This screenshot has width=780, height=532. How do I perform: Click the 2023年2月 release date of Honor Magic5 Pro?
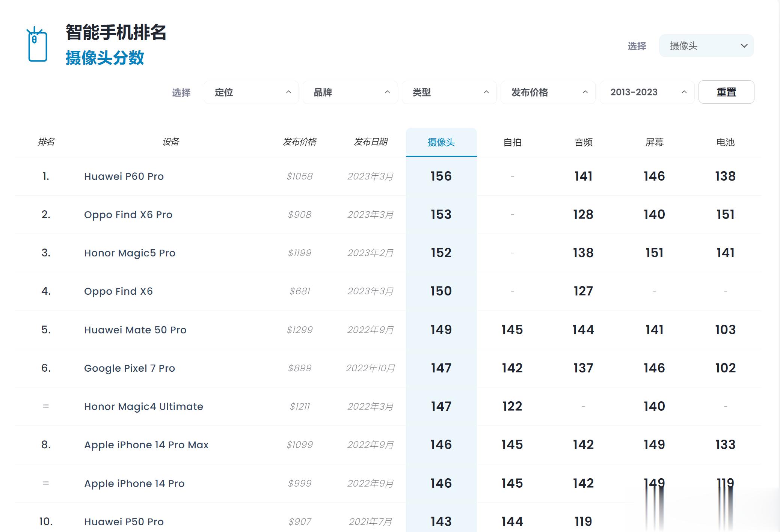coord(370,253)
